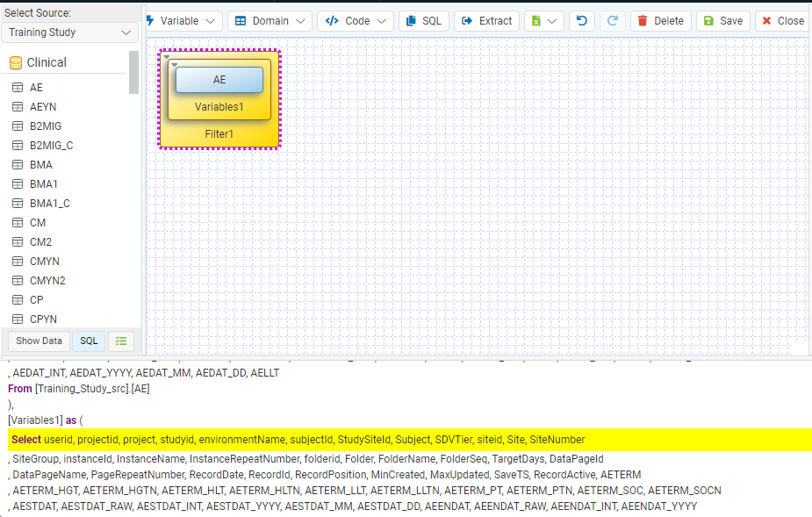Click the table icon beside CM
Image resolution: width=812 pixels, height=517 pixels.
coord(18,223)
